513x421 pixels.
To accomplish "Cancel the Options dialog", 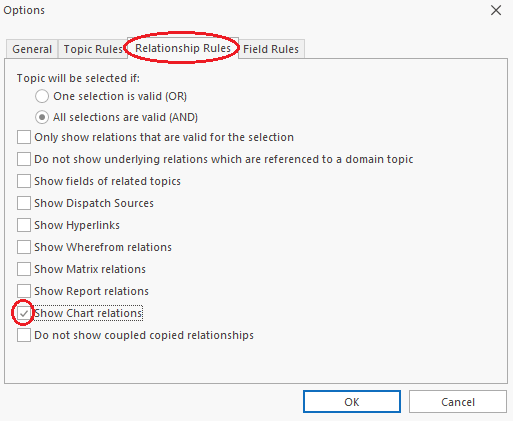I will tap(458, 402).
